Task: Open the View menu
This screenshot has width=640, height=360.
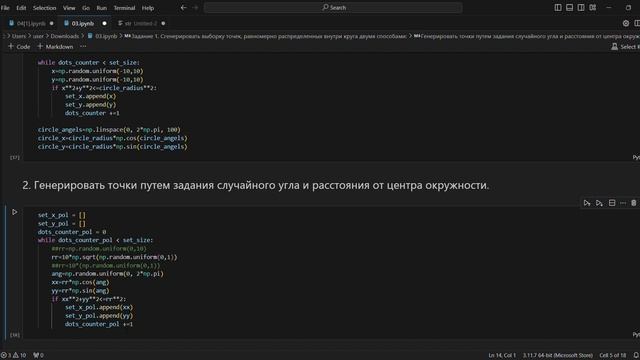Action: (69, 8)
